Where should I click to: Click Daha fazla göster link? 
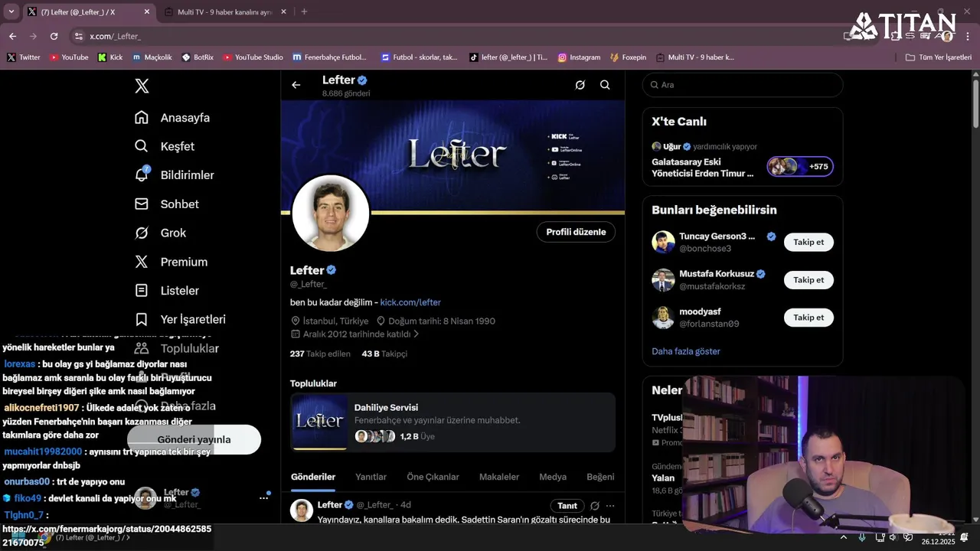click(x=686, y=351)
